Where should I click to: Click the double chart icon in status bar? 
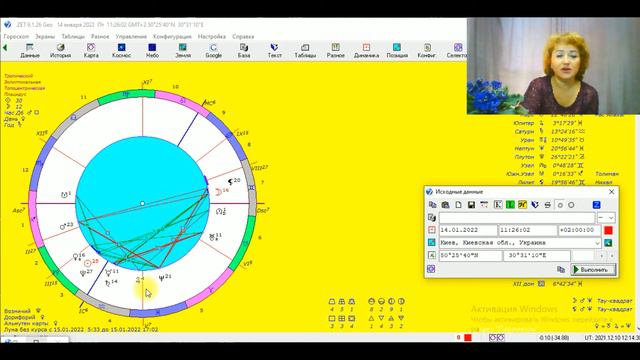[x=496, y=338]
